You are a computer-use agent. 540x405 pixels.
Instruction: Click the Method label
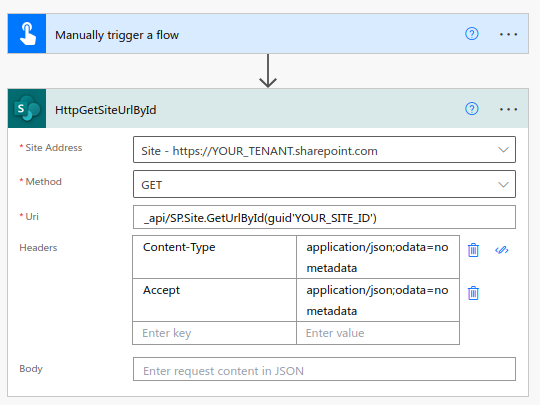tap(43, 181)
